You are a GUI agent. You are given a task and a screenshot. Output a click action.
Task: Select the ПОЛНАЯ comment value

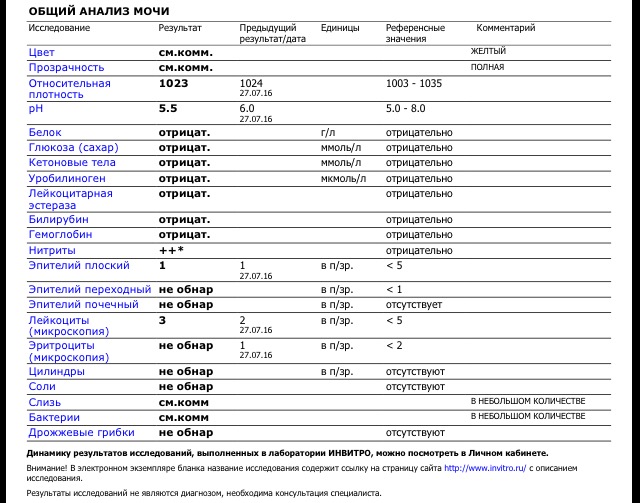click(487, 67)
